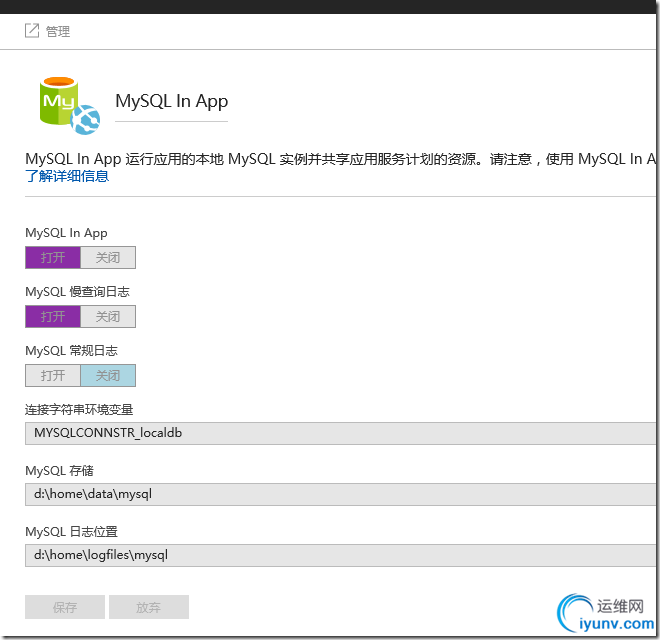The image size is (660, 640).
Task: Enable MySQL 慢查询日志 with 打开
Action: pos(53,316)
